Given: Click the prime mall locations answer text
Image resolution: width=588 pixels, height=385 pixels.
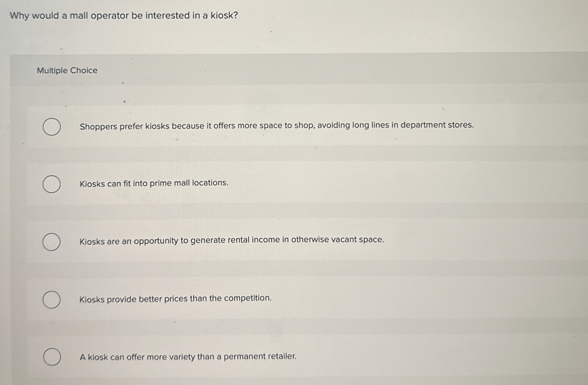Looking at the screenshot, I should tap(154, 183).
